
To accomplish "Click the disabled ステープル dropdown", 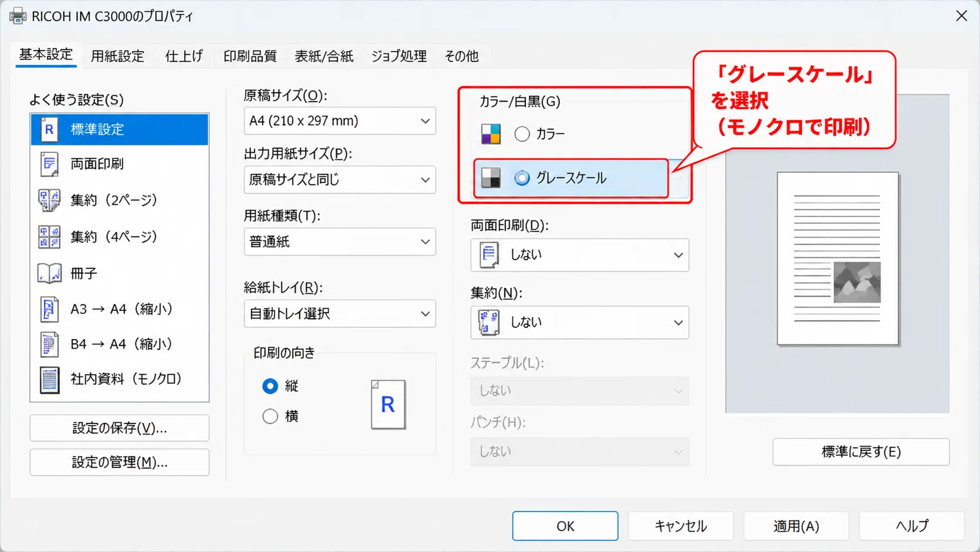I will click(x=579, y=391).
